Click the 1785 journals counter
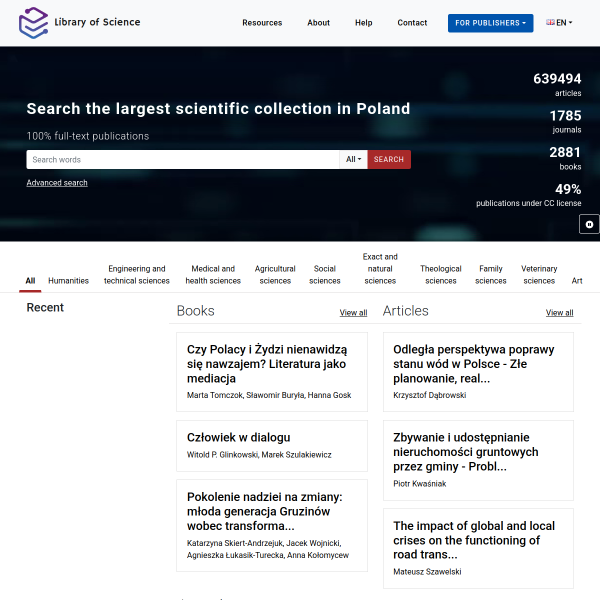The height and width of the screenshot is (600, 600). pyautogui.click(x=566, y=121)
